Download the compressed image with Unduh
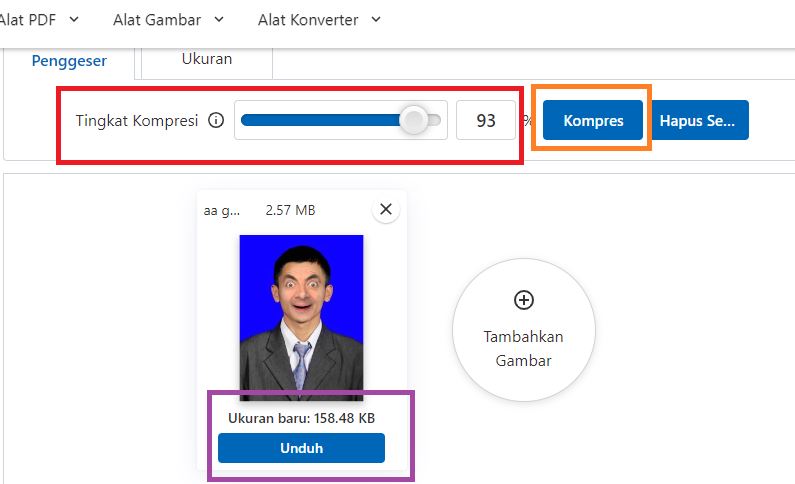Screen dimensions: 795x484 click(x=301, y=448)
